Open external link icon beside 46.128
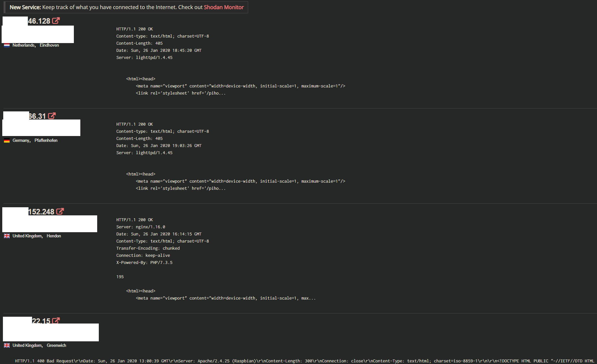Image resolution: width=597 pixels, height=364 pixels. point(56,21)
